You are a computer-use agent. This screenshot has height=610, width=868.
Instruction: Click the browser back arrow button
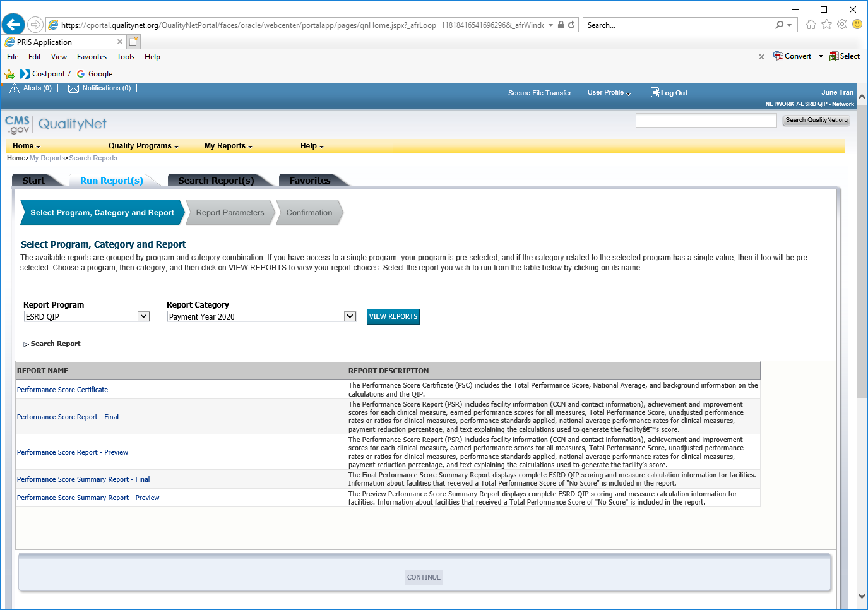(x=13, y=25)
